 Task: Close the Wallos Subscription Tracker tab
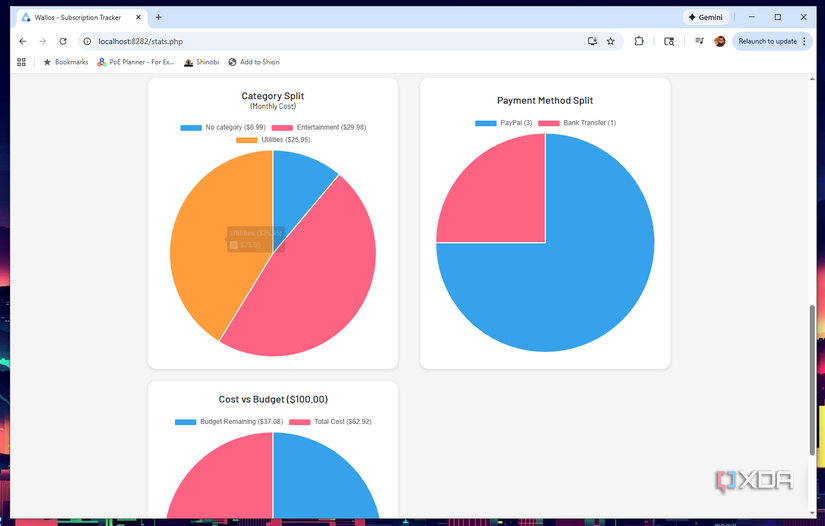(x=138, y=17)
